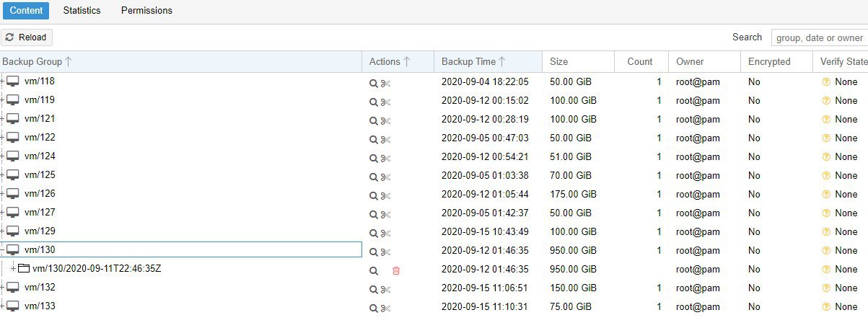Select the vm/125 tree row
The image size is (868, 328).
(180, 175)
